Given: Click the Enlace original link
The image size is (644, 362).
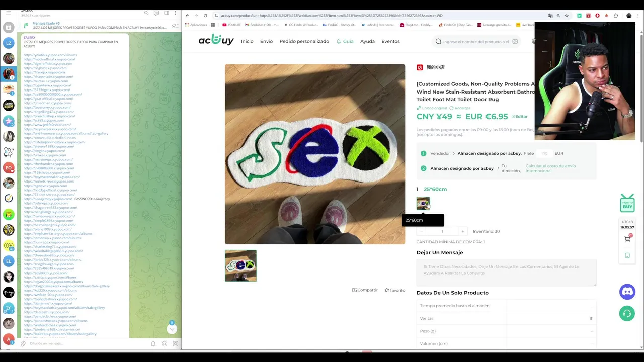Looking at the screenshot, I should coord(432,108).
